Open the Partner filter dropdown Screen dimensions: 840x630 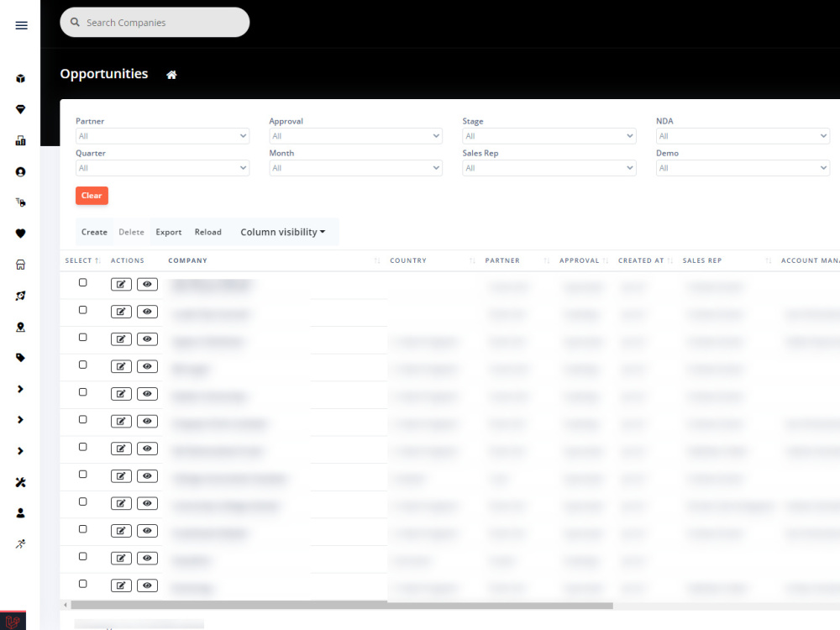(x=162, y=136)
